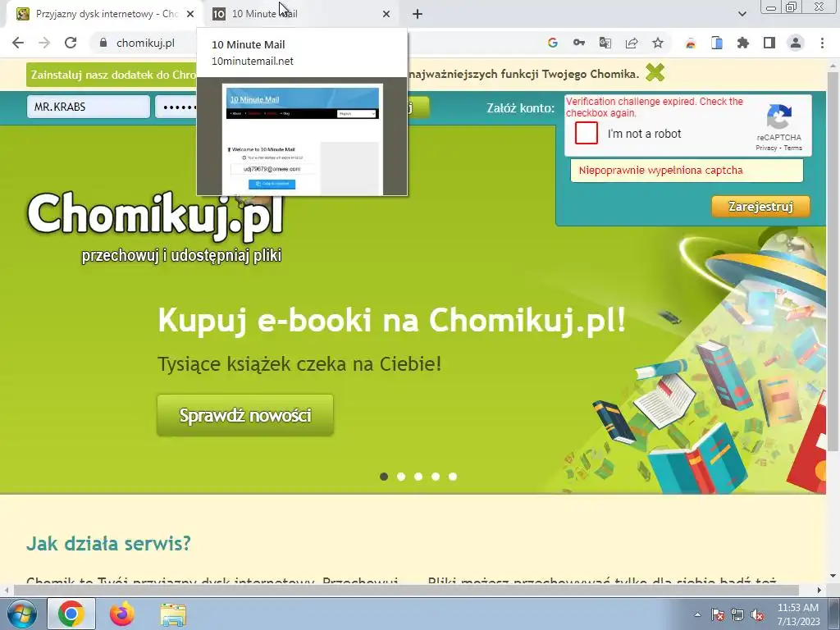Screen dimensions: 840x630
Task: Check the I'm not a robot checkbox
Action: pos(586,133)
